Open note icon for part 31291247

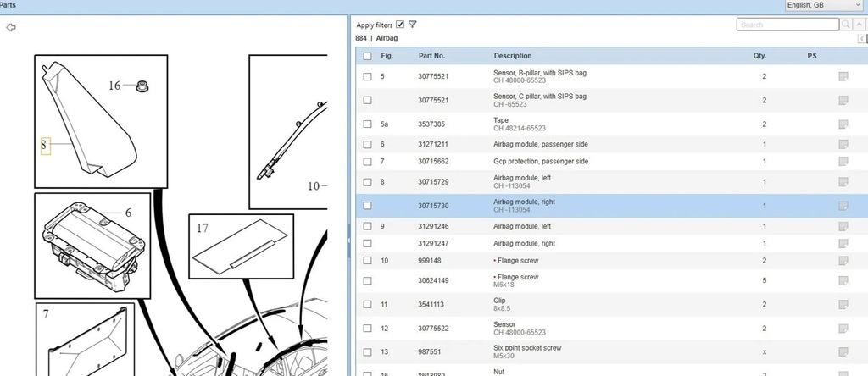(843, 243)
